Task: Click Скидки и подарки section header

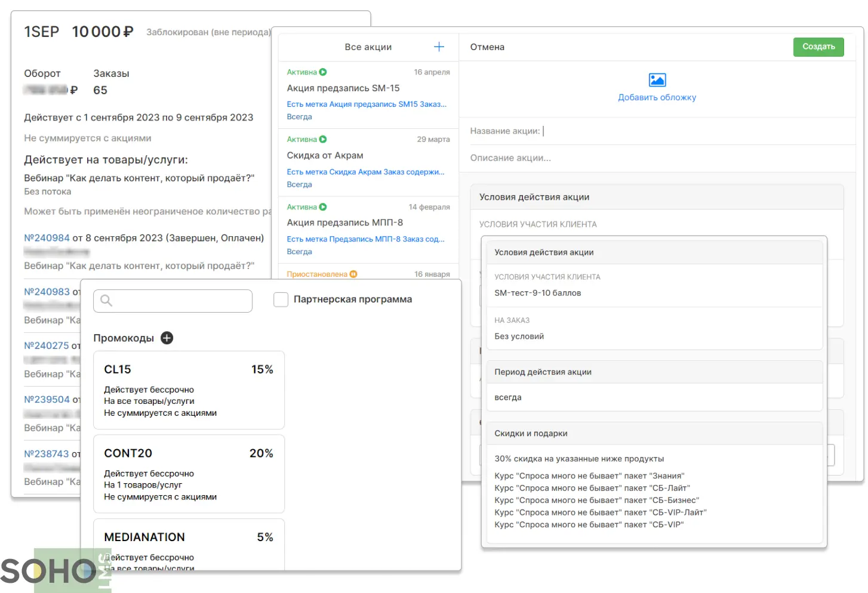Action: 654,434
